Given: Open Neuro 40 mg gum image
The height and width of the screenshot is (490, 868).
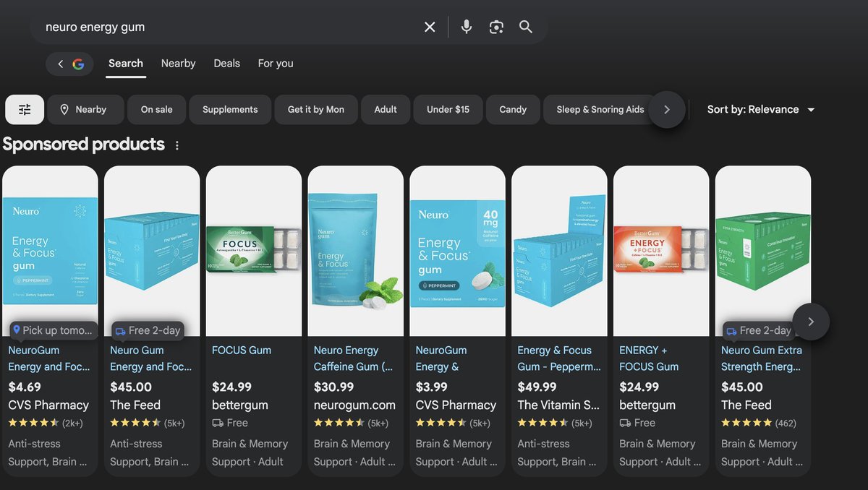Looking at the screenshot, I should (458, 251).
